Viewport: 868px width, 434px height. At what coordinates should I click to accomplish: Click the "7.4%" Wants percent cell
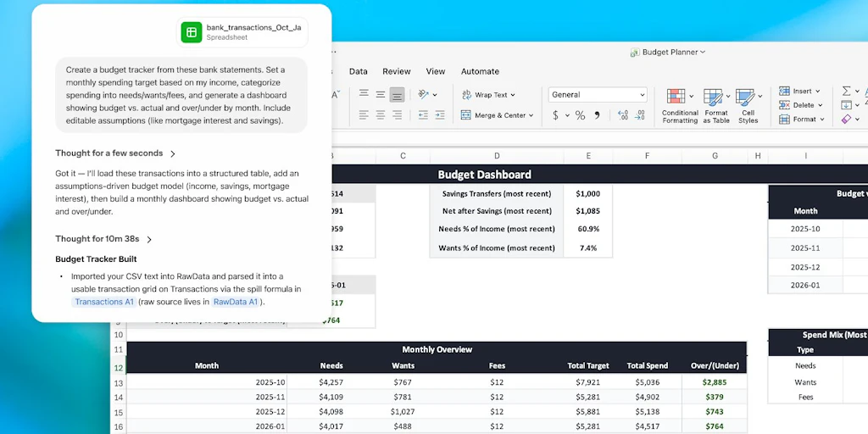click(588, 248)
